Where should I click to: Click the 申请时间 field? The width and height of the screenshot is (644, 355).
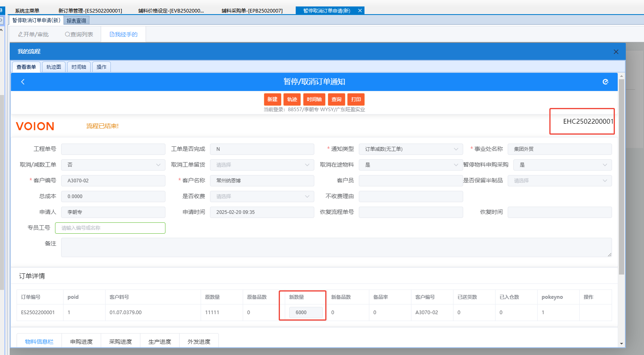[x=262, y=212]
